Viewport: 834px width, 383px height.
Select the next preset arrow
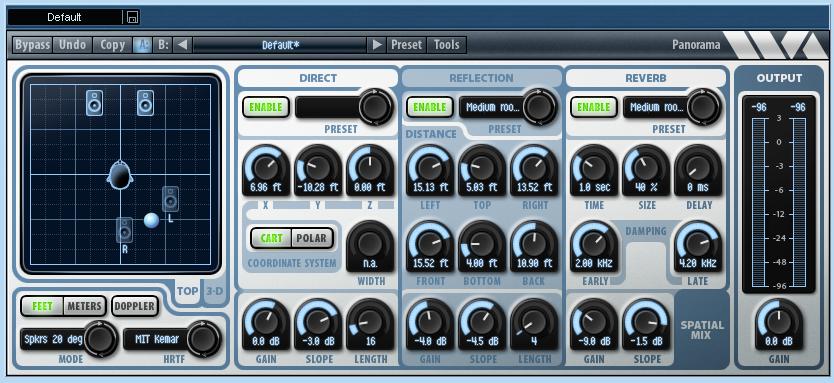tap(377, 45)
